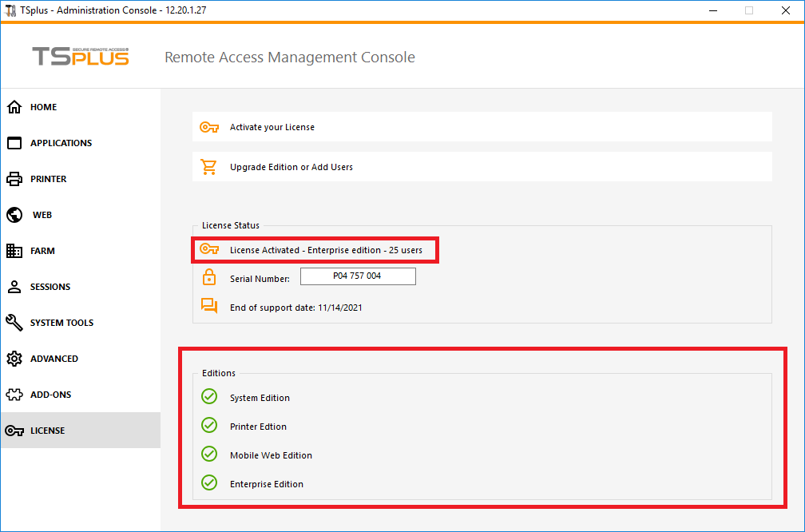
Task: Click the License Activated key icon
Action: (x=209, y=250)
